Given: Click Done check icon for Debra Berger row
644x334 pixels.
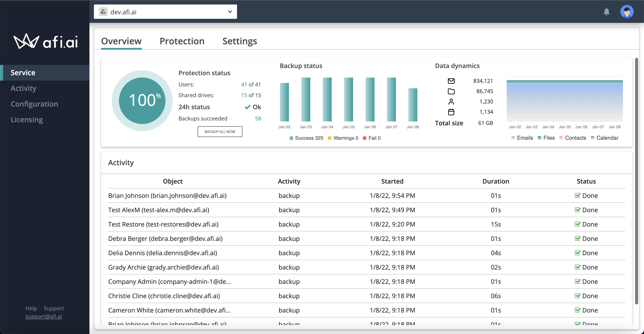Looking at the screenshot, I should click(577, 238).
